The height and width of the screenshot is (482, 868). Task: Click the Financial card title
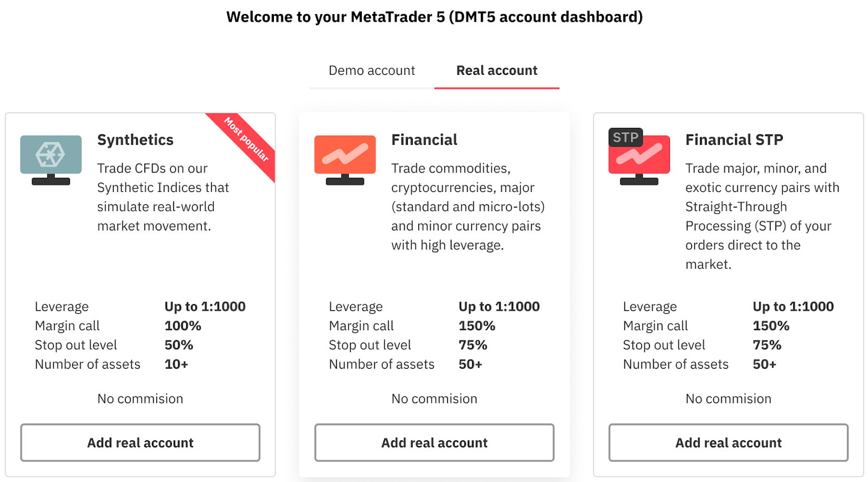click(x=424, y=140)
